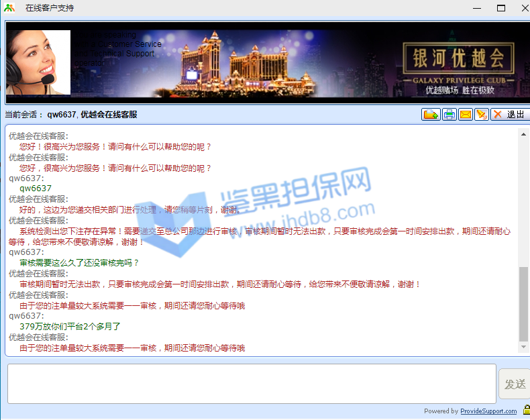
Task: Click the customer service operator photo
Action: point(38,62)
